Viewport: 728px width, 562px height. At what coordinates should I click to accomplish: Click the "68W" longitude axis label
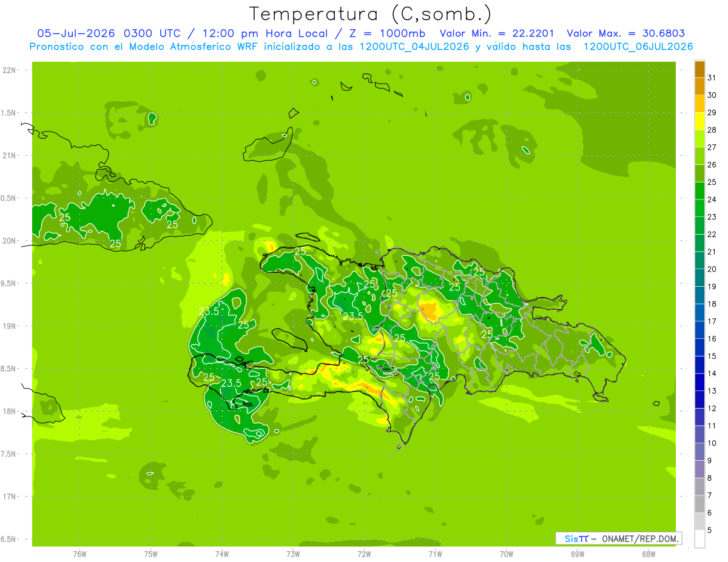click(x=649, y=554)
